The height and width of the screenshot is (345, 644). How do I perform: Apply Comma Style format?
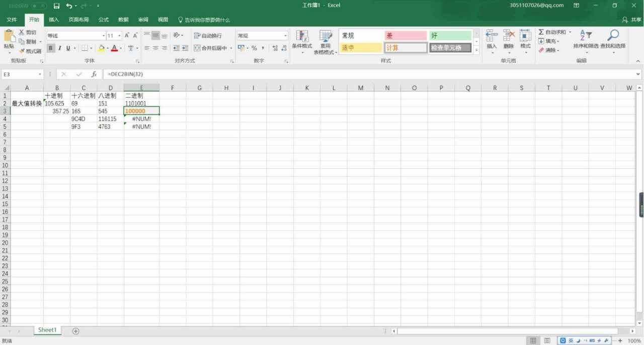(x=263, y=48)
